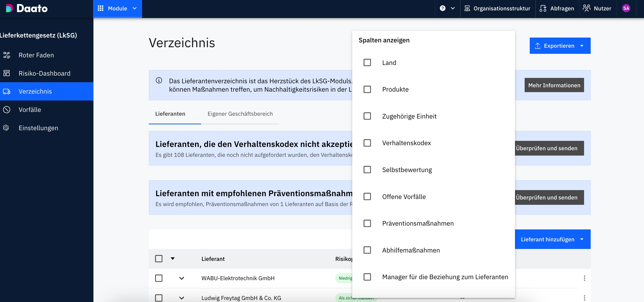
Task: Click the Daato logo icon
Action: click(x=9, y=8)
